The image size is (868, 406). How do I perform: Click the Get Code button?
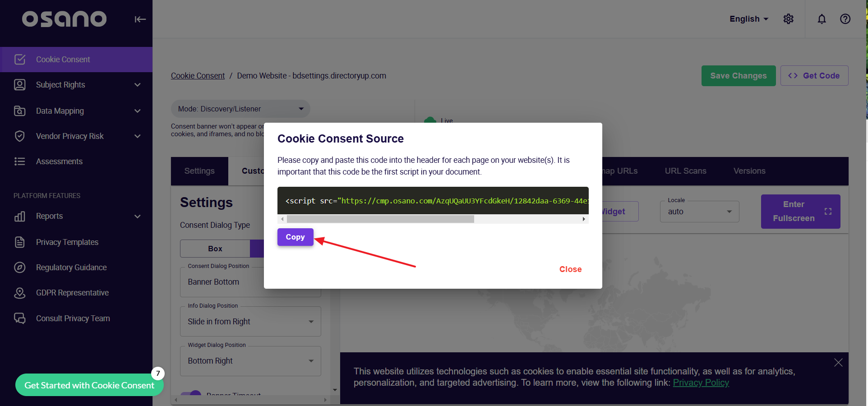coord(814,76)
